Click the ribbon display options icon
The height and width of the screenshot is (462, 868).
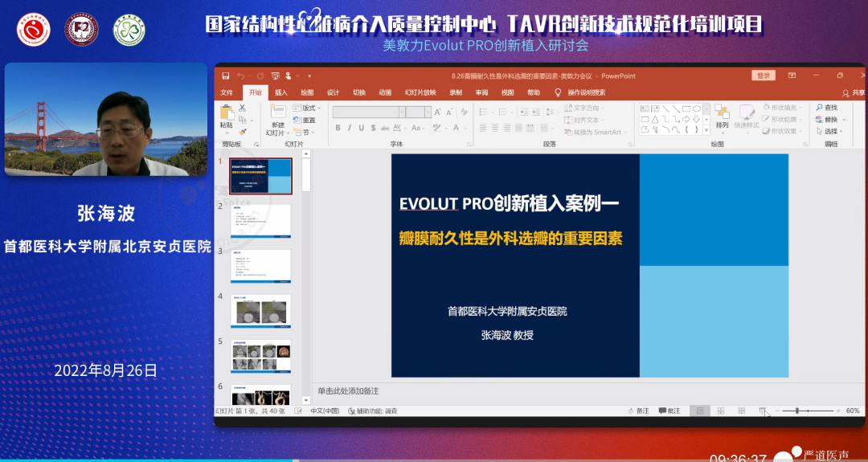[x=792, y=76]
